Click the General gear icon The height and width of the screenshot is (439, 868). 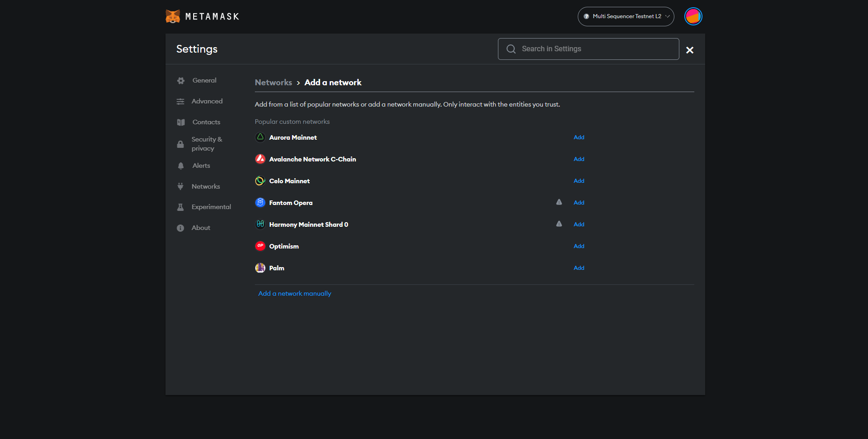[x=181, y=81]
